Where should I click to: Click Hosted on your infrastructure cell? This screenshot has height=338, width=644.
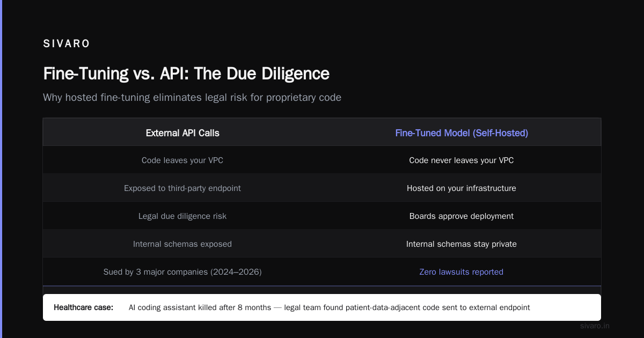[x=462, y=188]
